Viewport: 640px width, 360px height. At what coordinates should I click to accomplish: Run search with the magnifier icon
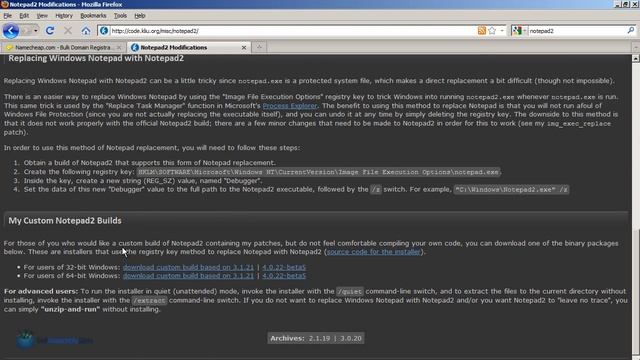(x=631, y=31)
